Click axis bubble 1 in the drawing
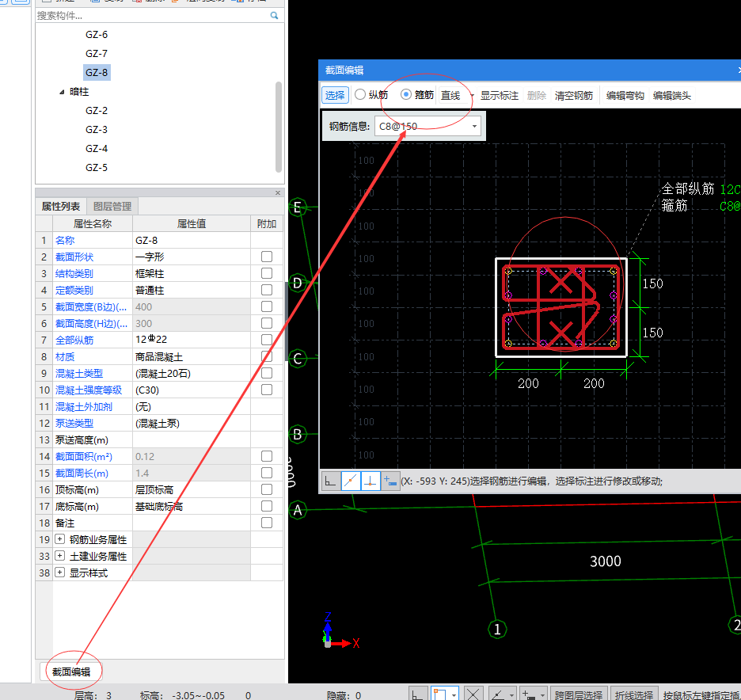The width and height of the screenshot is (741, 700). click(496, 629)
